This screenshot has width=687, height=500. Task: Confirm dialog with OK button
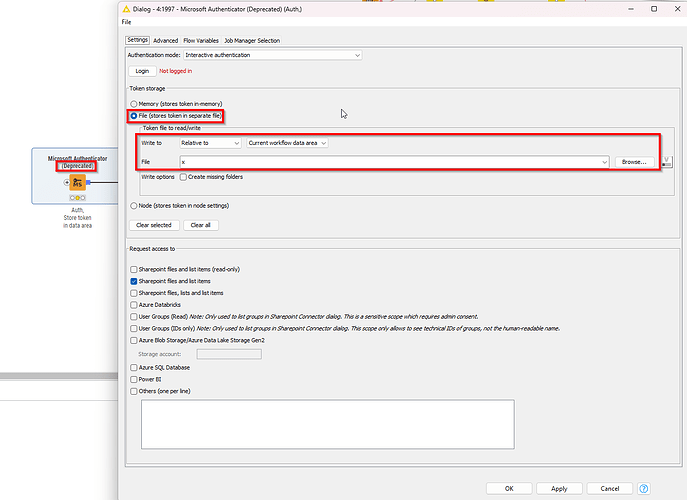click(x=509, y=489)
